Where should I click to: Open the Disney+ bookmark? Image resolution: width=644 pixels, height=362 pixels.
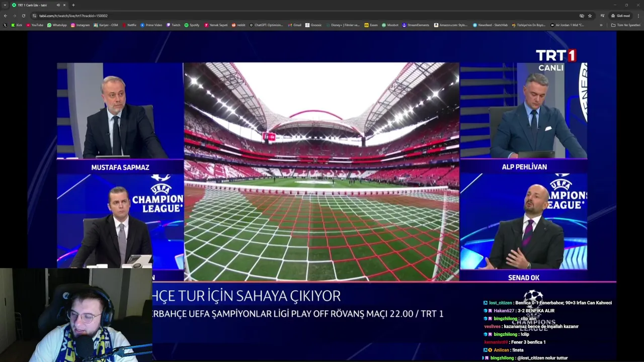pos(343,25)
